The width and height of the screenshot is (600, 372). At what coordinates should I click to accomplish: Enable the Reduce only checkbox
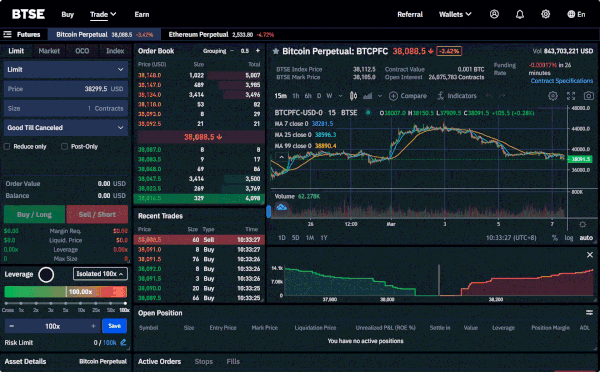[7, 147]
